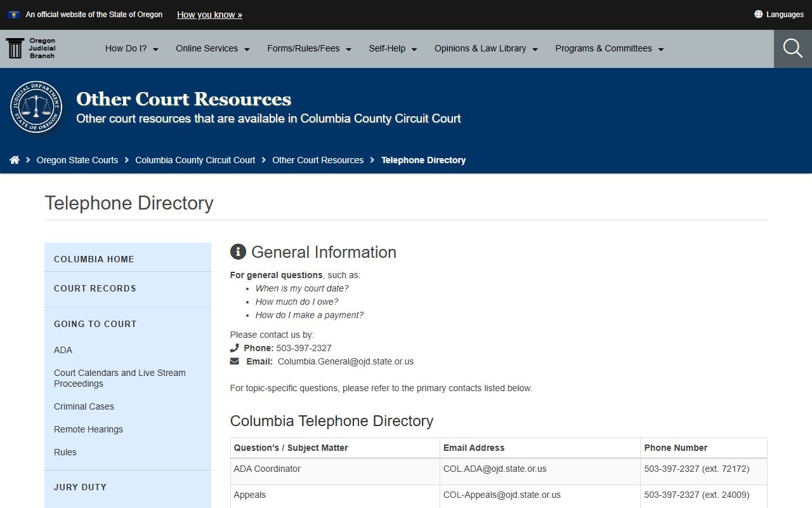Open Other Court Resources breadcrumb

click(x=318, y=160)
